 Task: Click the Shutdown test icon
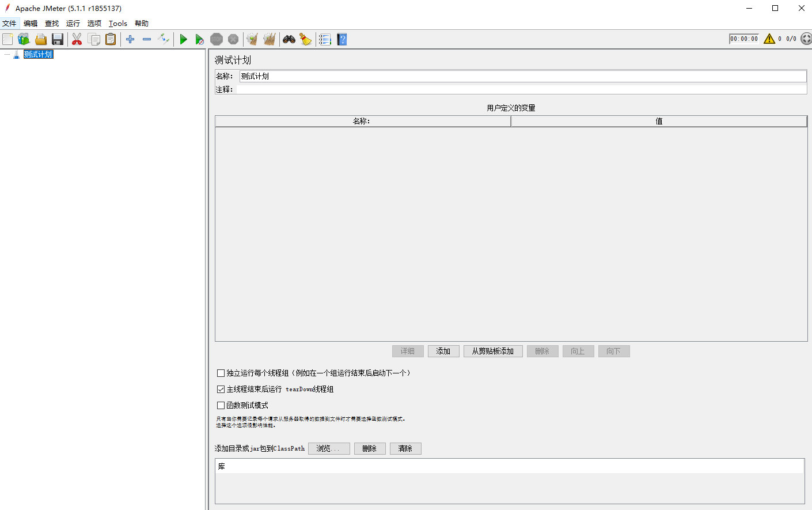click(233, 39)
